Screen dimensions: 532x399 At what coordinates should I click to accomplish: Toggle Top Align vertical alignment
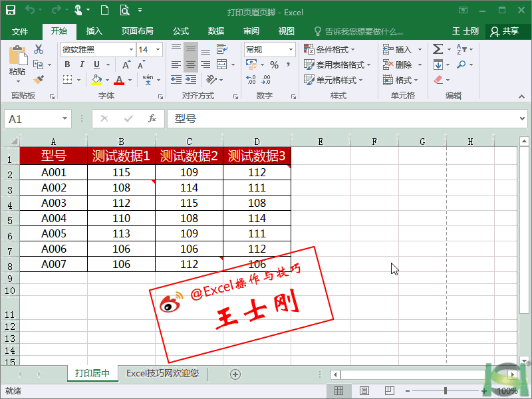(x=176, y=49)
